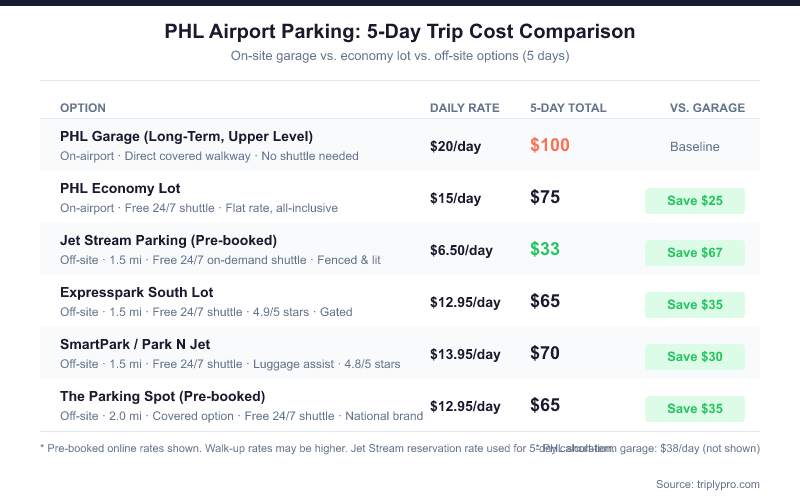The image size is (800, 500).
Task: Select the PHL Economy Lot row title
Action: tap(120, 188)
